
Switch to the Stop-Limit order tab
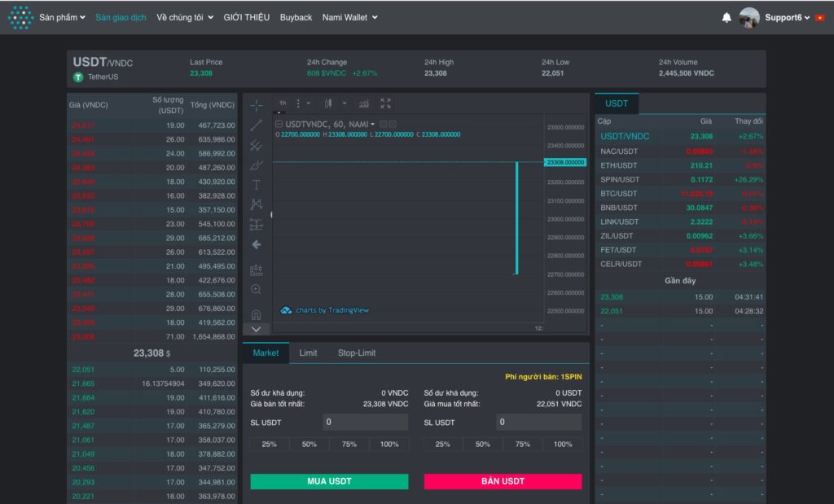(357, 353)
